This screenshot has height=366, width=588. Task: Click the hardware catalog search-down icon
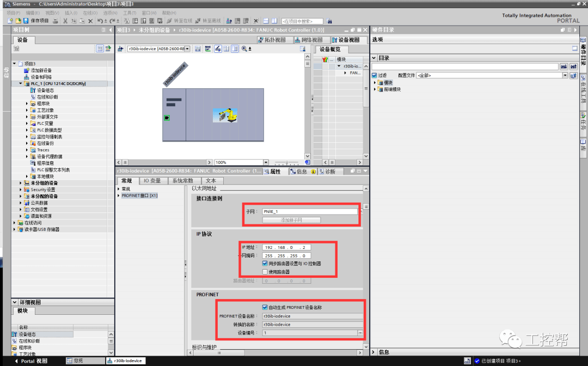[563, 66]
